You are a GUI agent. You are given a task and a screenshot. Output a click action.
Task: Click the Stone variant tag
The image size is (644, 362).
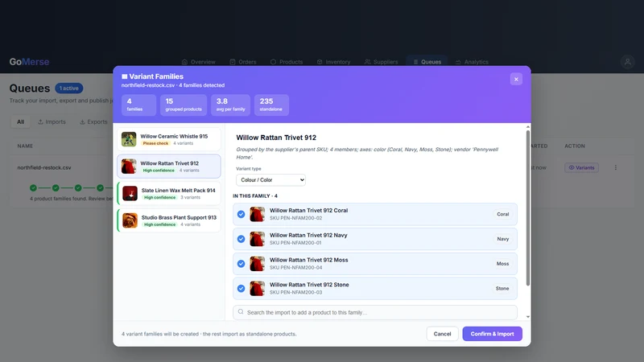[502, 289]
